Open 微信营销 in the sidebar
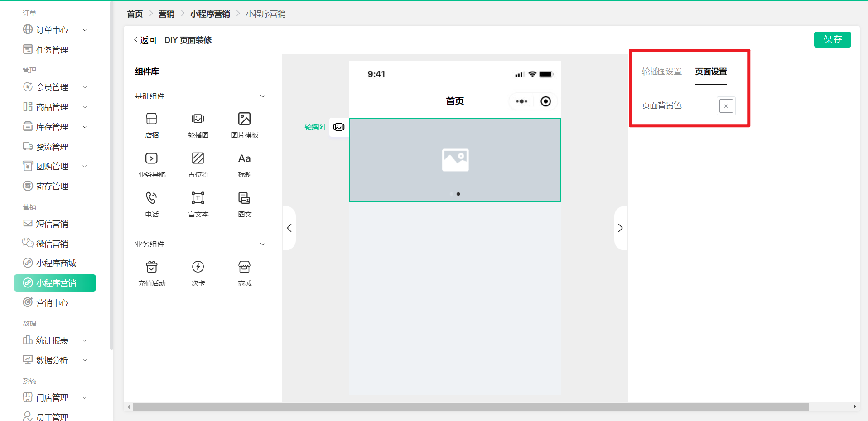 [52, 244]
